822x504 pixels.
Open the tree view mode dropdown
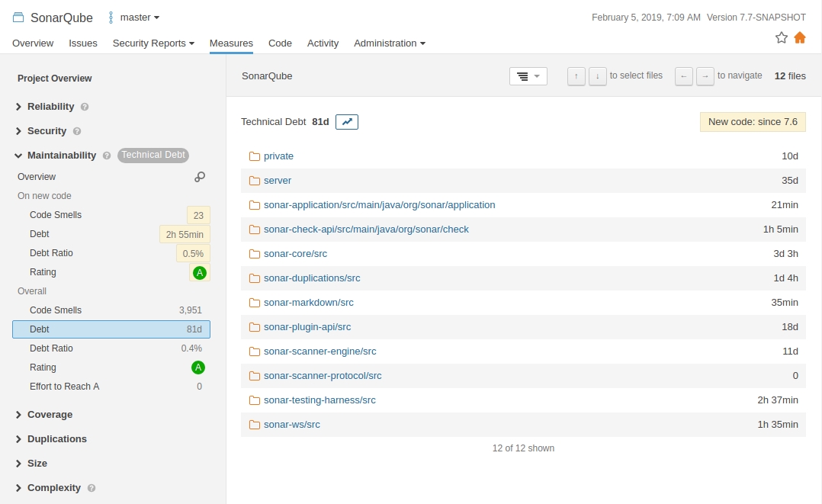(528, 76)
